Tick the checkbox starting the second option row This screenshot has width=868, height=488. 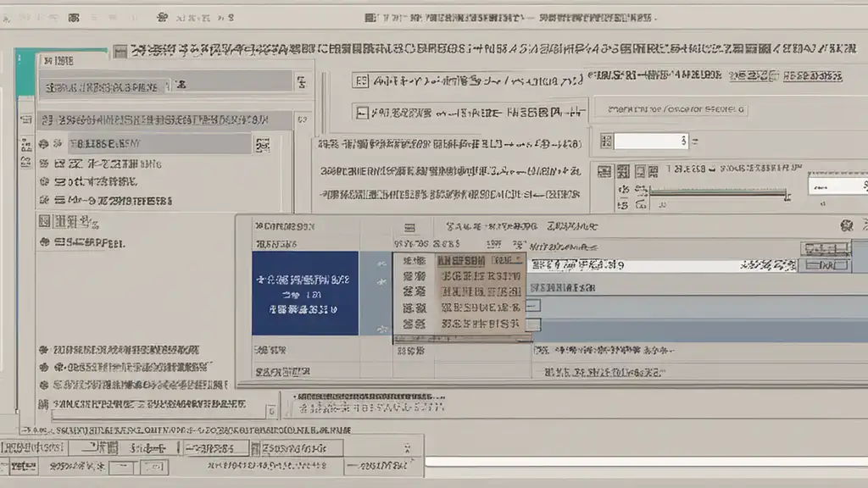(x=361, y=113)
